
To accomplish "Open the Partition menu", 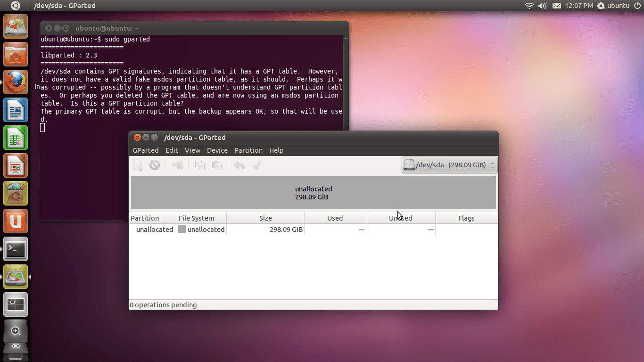I will click(248, 150).
